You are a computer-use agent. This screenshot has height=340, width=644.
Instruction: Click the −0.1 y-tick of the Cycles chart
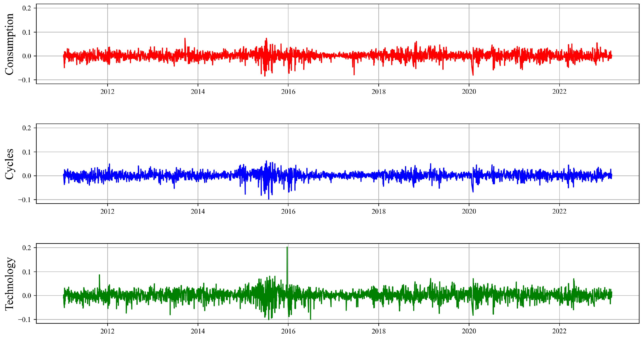pyautogui.click(x=24, y=200)
